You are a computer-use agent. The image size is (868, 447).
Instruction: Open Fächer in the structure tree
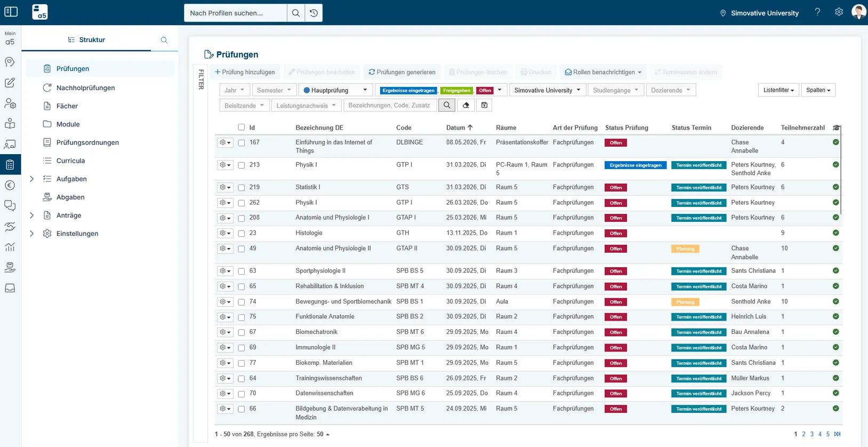coord(67,106)
